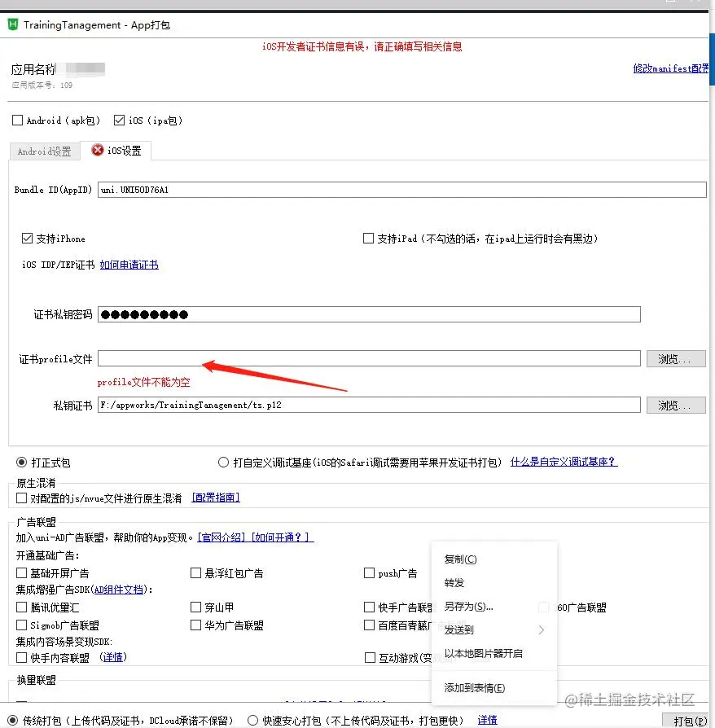715x728 pixels.
Task: Enable the 快手内容联盟 checkbox
Action: (x=21, y=657)
